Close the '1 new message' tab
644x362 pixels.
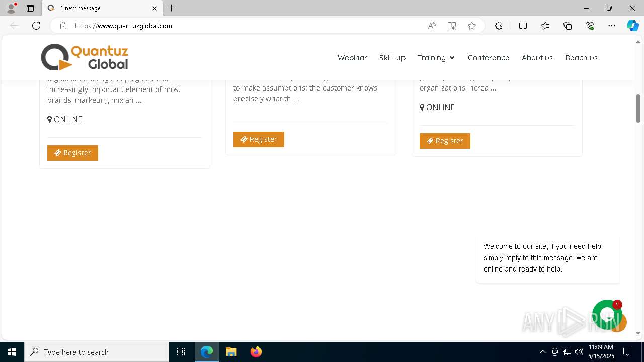click(154, 8)
